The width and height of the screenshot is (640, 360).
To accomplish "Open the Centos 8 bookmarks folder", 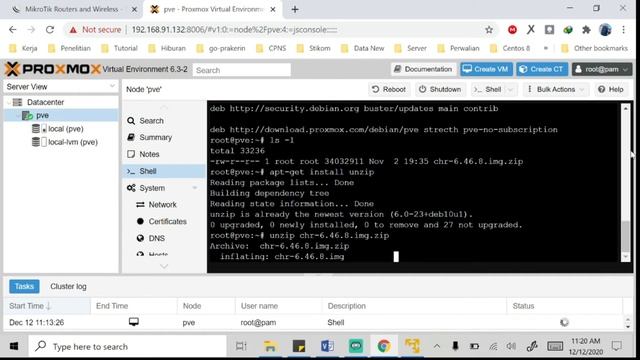I will [510, 48].
